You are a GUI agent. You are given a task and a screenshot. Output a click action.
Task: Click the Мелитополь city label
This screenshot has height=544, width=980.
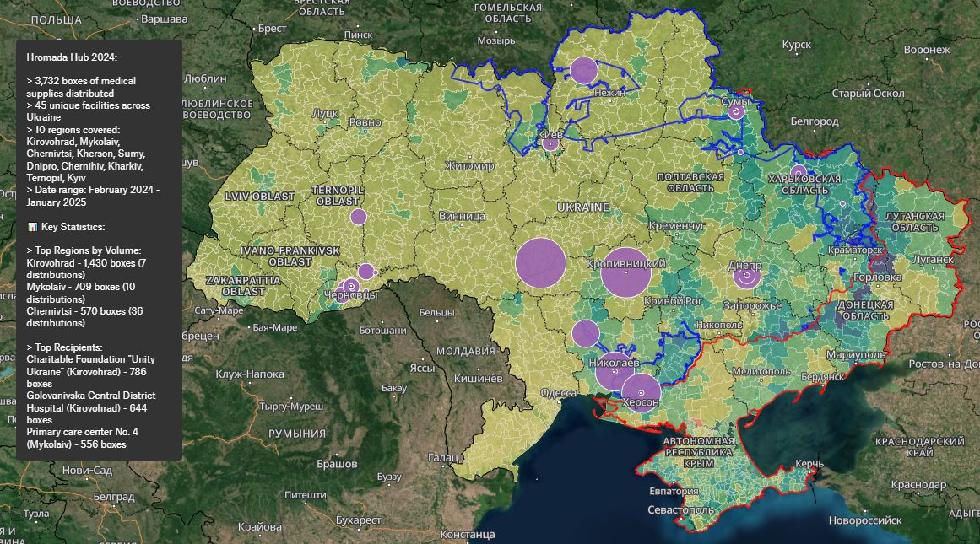click(761, 371)
